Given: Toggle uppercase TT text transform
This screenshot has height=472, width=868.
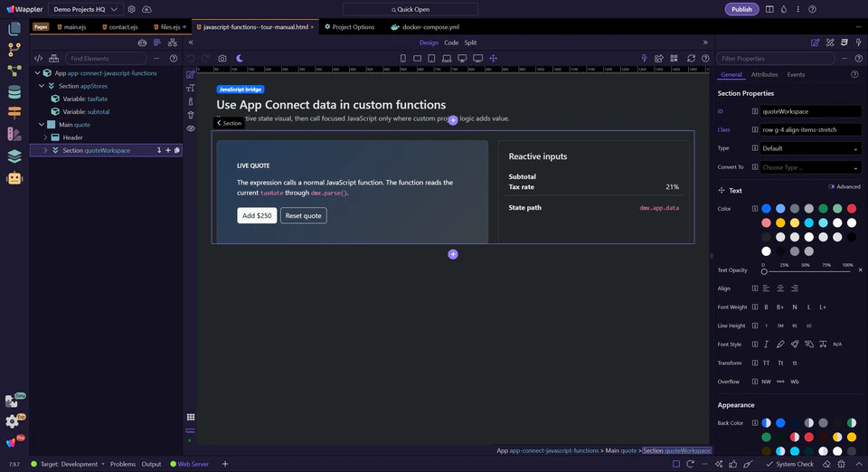Looking at the screenshot, I should (x=766, y=363).
